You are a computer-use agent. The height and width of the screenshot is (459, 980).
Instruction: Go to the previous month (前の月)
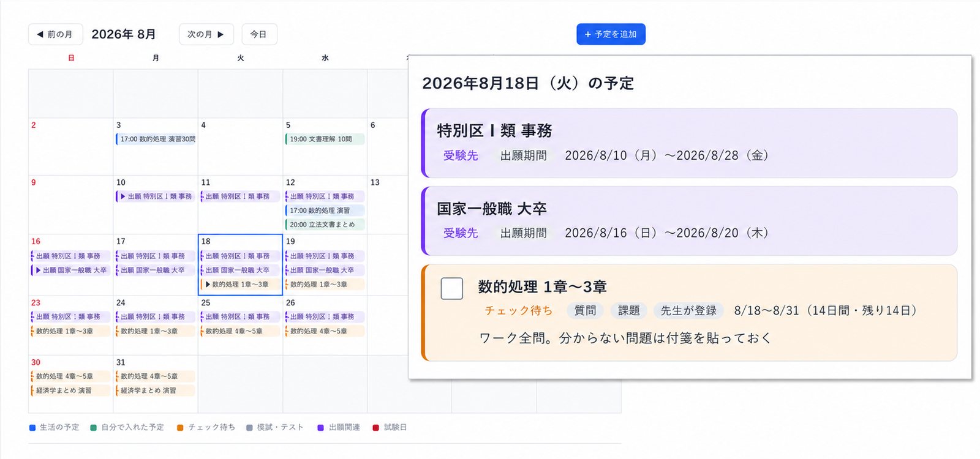click(x=55, y=34)
